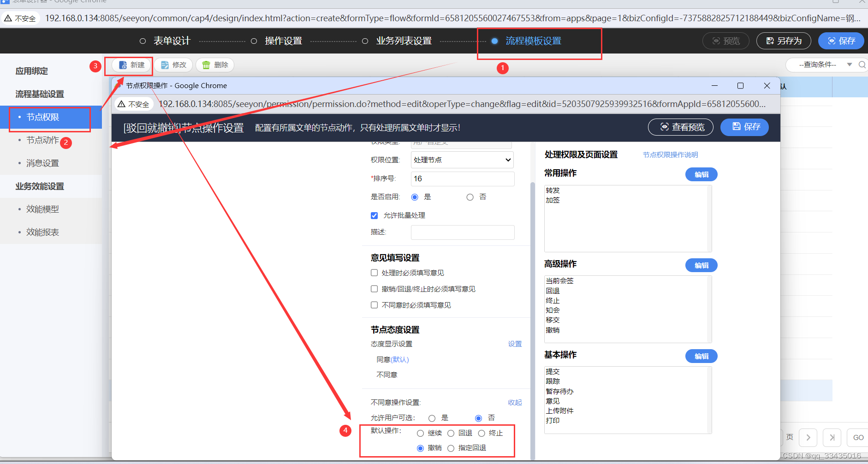Select 效能模型 in the sidebar
This screenshot has height=464, width=868.
coord(42,209)
